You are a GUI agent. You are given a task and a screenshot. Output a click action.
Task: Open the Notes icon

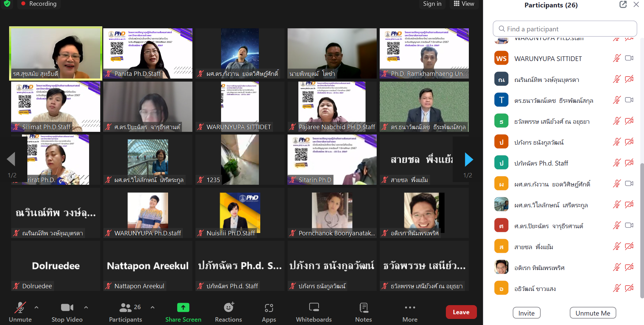pyautogui.click(x=364, y=307)
